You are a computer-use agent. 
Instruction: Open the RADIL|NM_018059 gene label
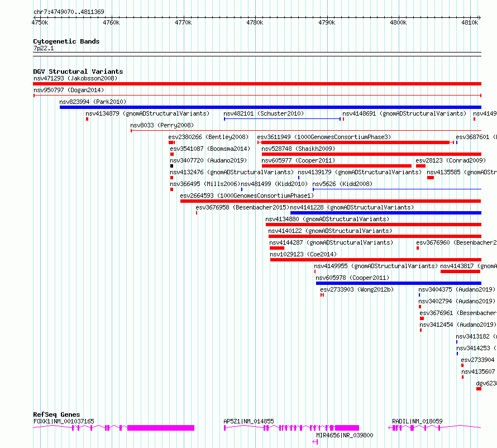pyautogui.click(x=418, y=421)
